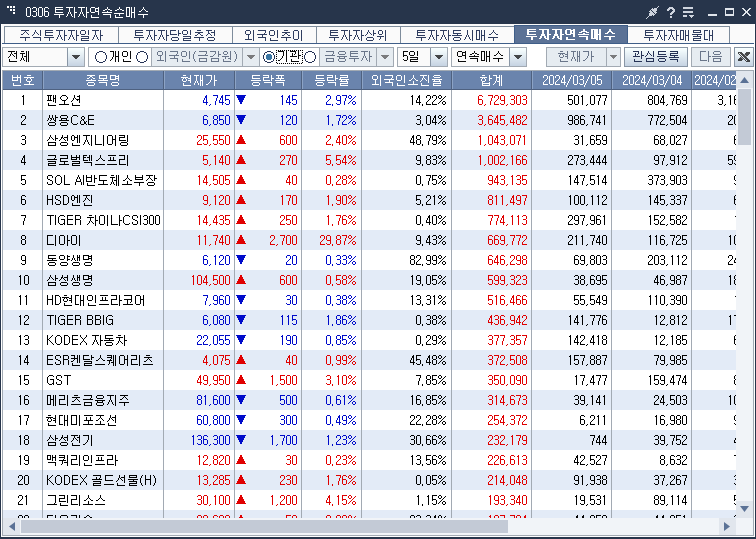Select the ESR켄달스퀘어리츠 stock name
This screenshot has height=539, width=756.
pos(100,360)
